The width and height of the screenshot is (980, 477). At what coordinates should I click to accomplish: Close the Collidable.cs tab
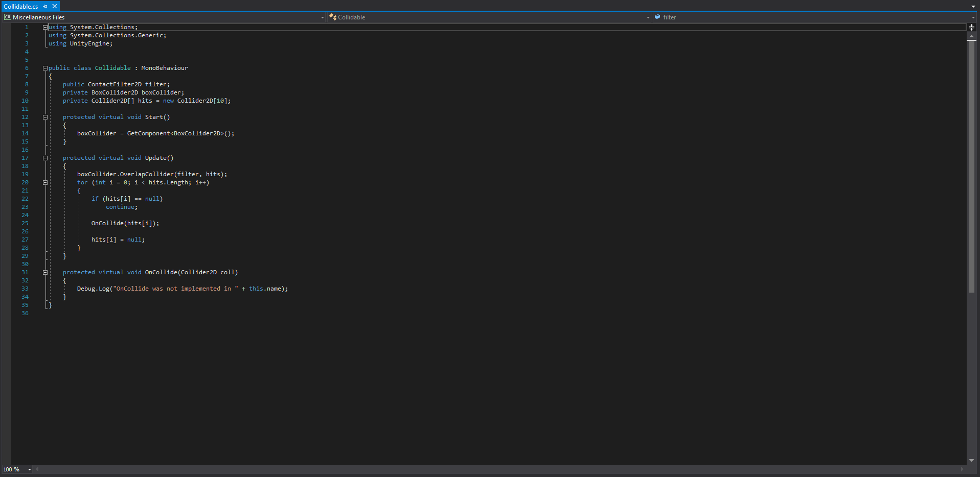click(x=55, y=7)
